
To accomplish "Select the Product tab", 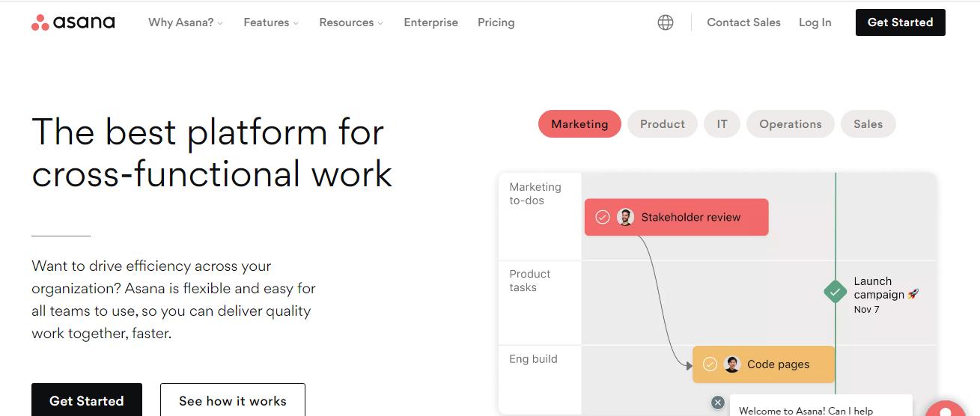I will pos(662,124).
